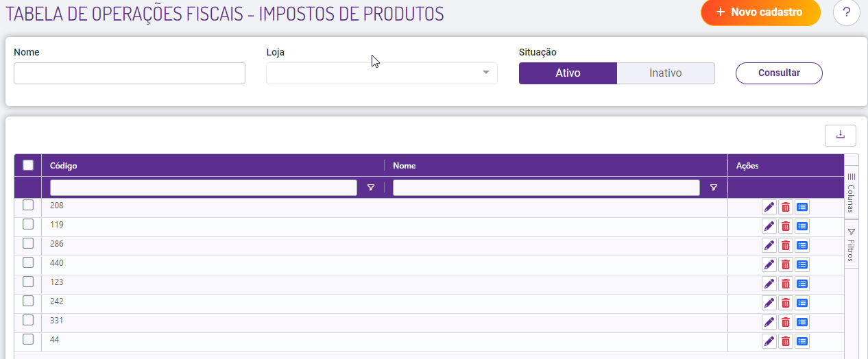
Task: Delete the row with code 119
Action: coord(786,226)
